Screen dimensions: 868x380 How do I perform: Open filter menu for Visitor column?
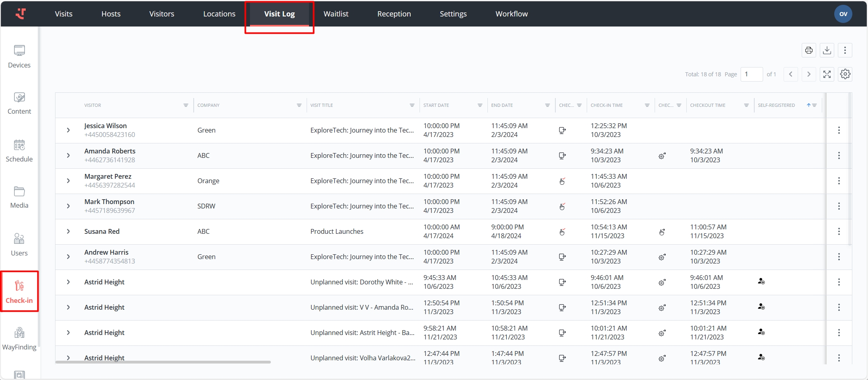tap(186, 105)
